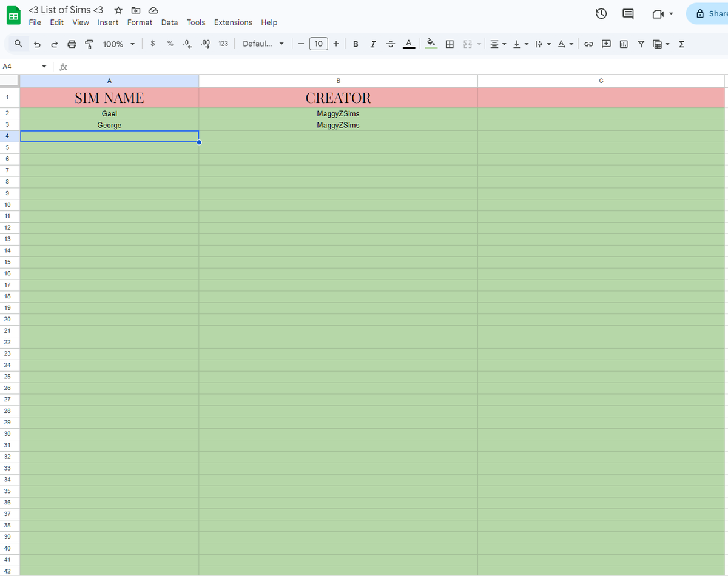This screenshot has width=728, height=576.
Task: Increase decimal places
Action: (x=205, y=44)
